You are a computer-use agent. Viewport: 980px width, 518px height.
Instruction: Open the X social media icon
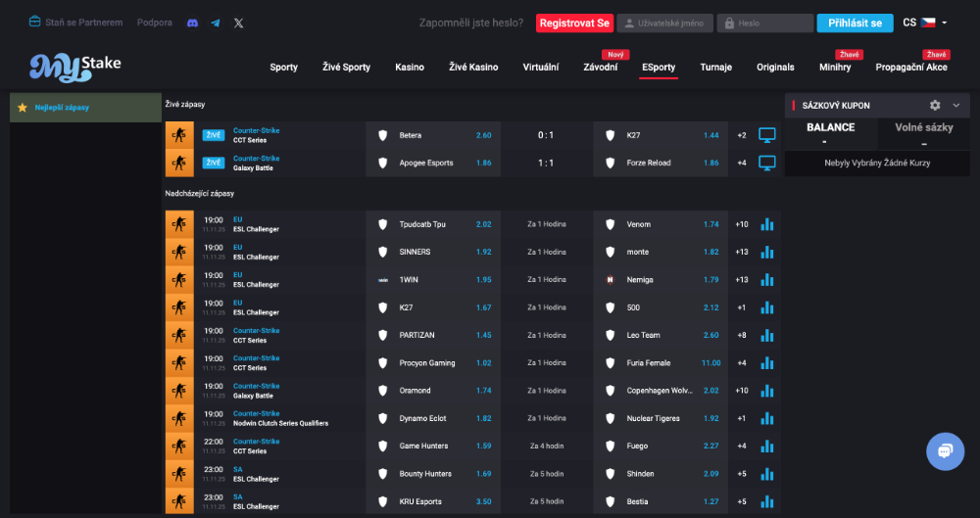pyautogui.click(x=238, y=23)
